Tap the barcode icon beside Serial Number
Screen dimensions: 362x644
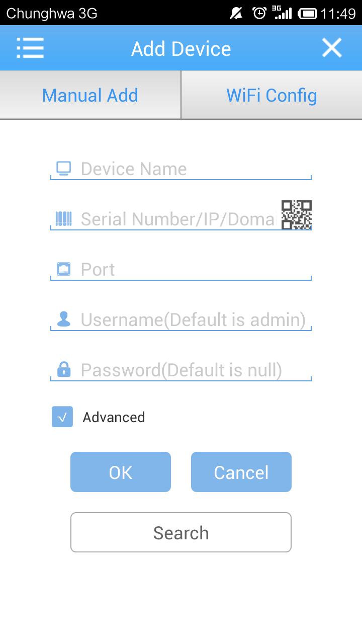pos(63,219)
